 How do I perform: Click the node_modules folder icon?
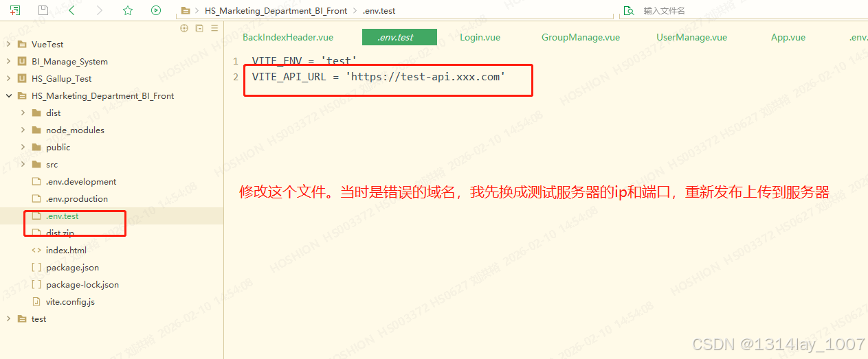pos(36,130)
